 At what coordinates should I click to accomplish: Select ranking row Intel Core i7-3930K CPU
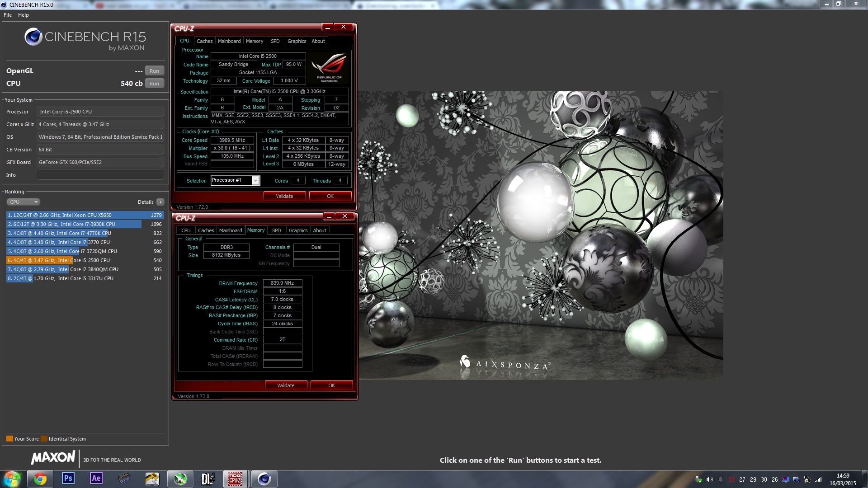[x=85, y=224]
